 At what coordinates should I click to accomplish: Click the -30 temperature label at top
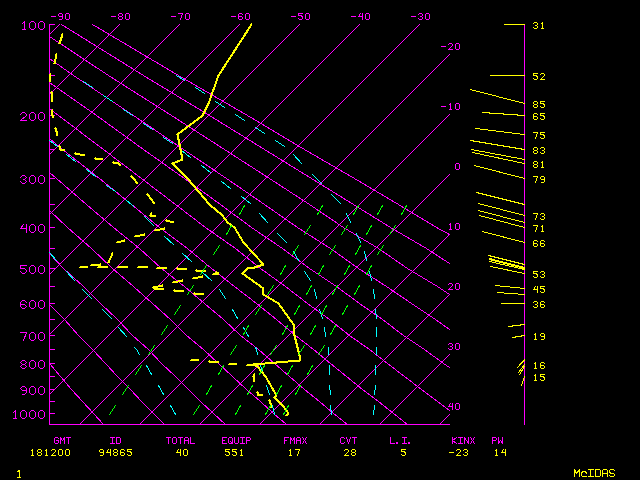[x=421, y=16]
